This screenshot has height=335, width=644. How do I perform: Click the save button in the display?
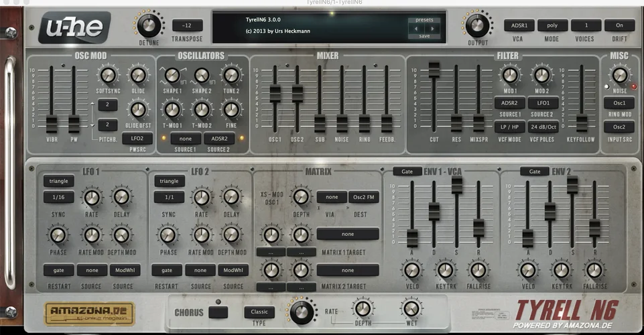[424, 36]
